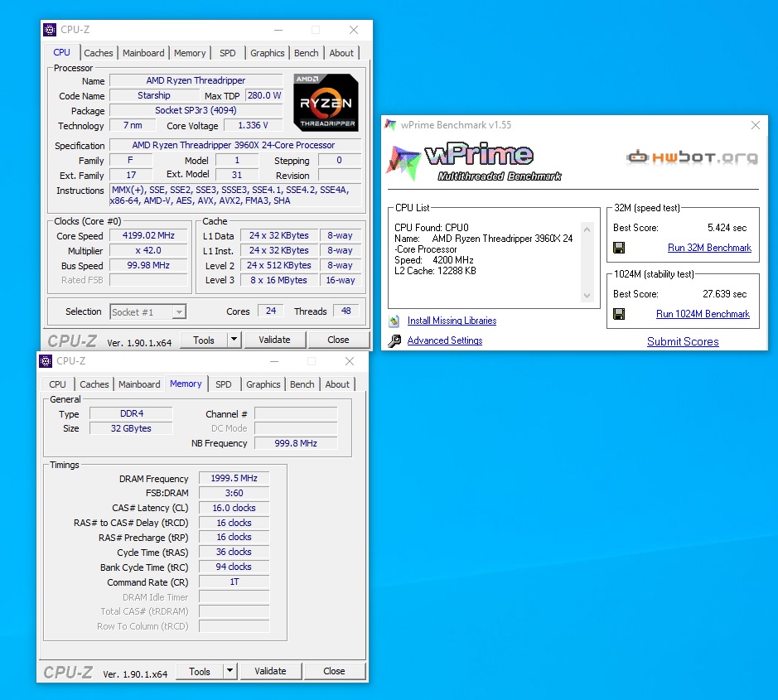Click the wPrime Multithreaded Benchmark logo

(x=475, y=162)
